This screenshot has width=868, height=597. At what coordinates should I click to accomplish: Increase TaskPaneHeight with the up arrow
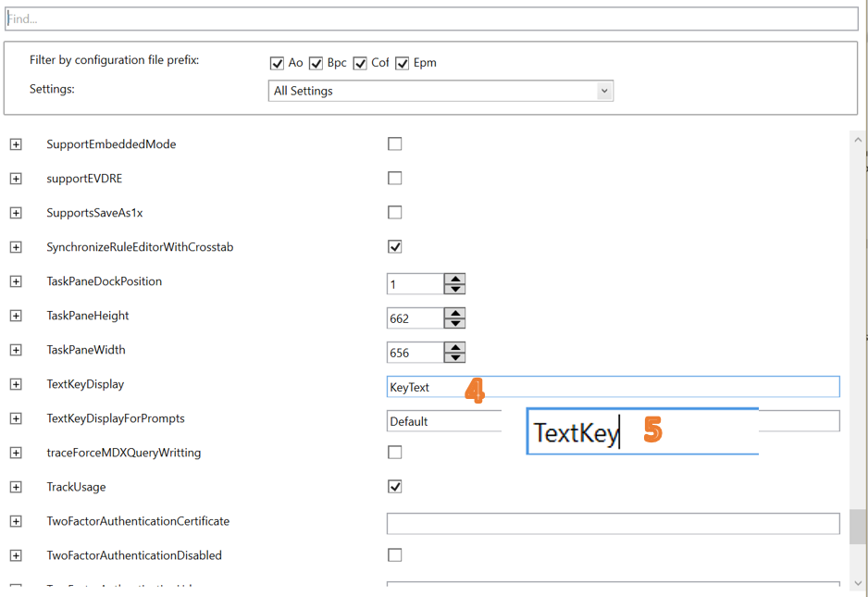click(455, 314)
